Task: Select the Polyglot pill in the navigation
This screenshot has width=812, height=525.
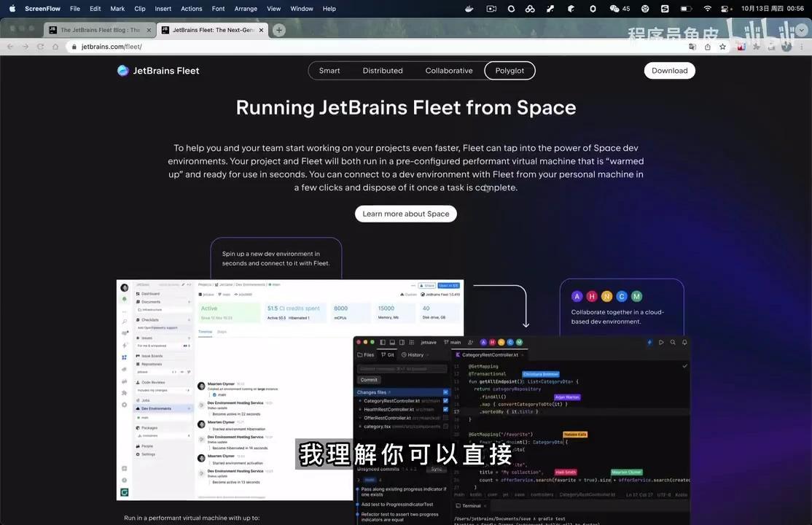Action: pos(509,70)
